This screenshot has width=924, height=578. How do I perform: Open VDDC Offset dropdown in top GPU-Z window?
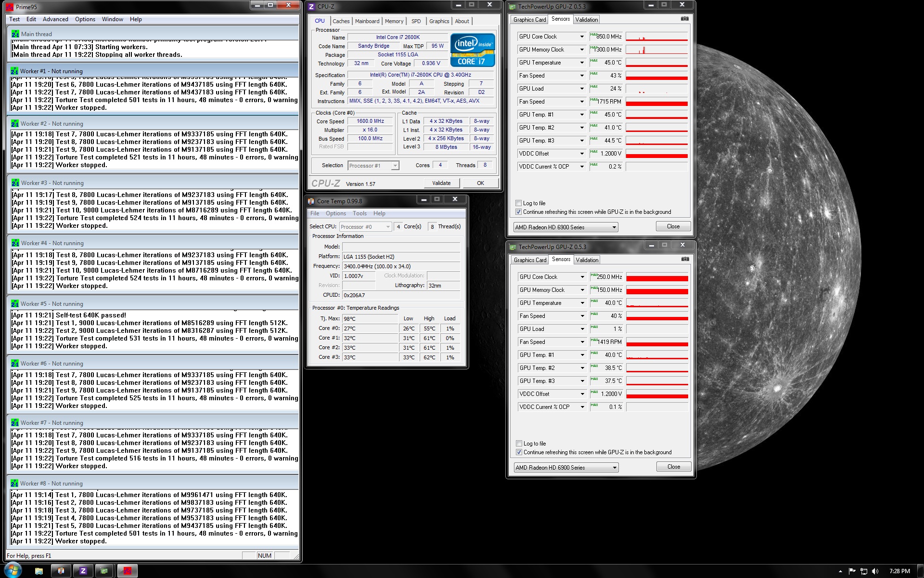click(581, 154)
